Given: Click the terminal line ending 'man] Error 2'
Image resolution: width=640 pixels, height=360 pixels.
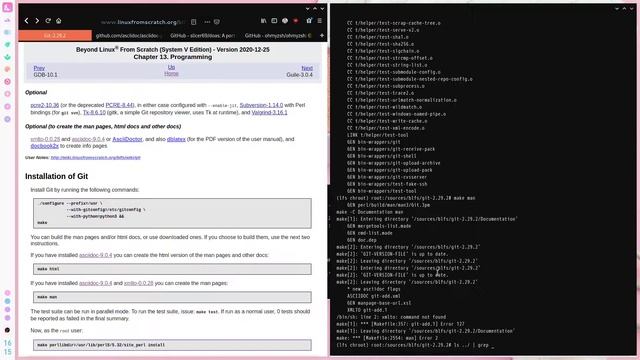Looking at the screenshot, I should click(x=387, y=338).
